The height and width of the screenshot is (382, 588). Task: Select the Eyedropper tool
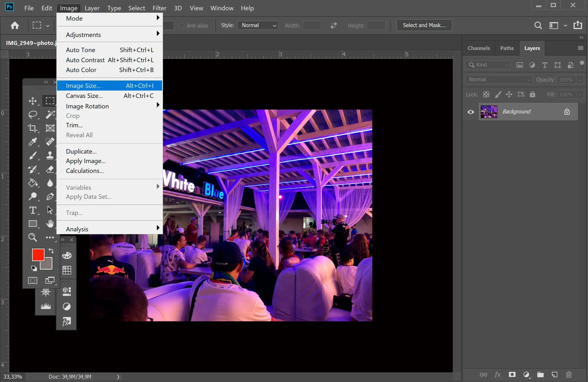[x=33, y=142]
